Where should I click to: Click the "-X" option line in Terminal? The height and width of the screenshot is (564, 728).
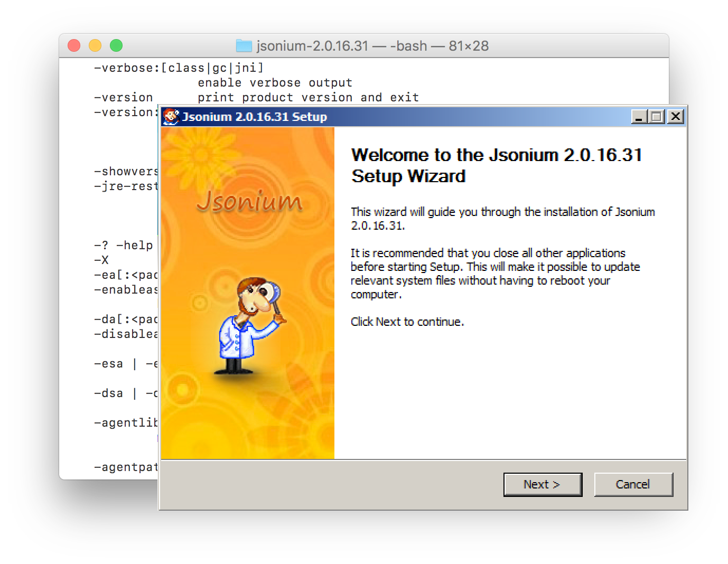101,260
